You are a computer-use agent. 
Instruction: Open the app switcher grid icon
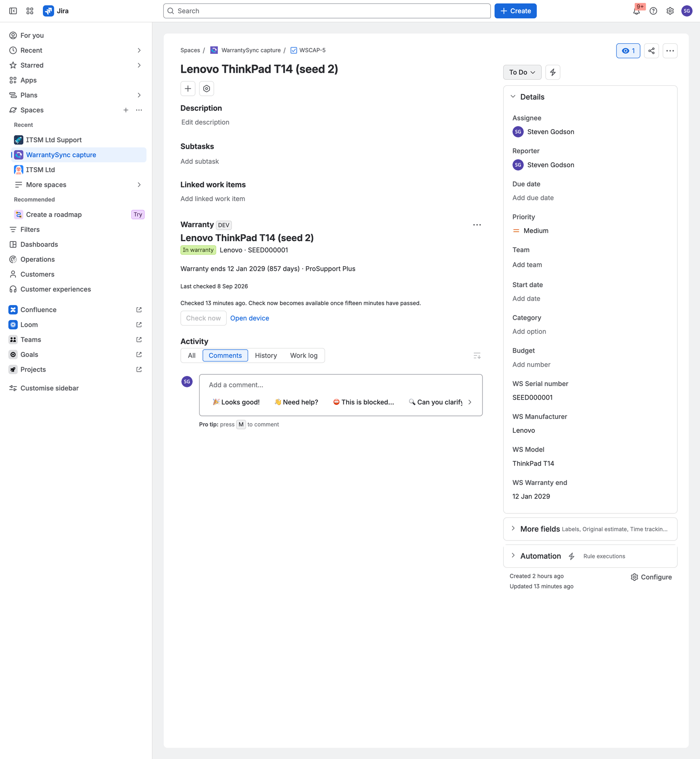tap(30, 11)
